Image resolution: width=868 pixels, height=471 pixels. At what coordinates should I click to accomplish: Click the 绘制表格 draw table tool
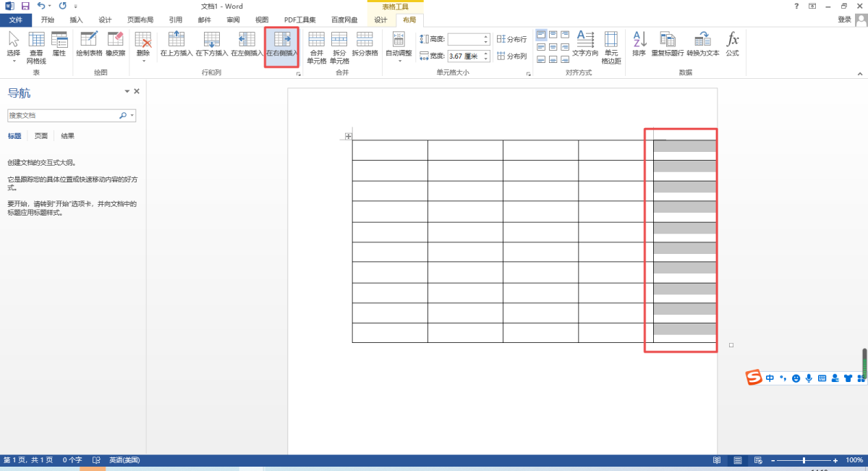89,44
